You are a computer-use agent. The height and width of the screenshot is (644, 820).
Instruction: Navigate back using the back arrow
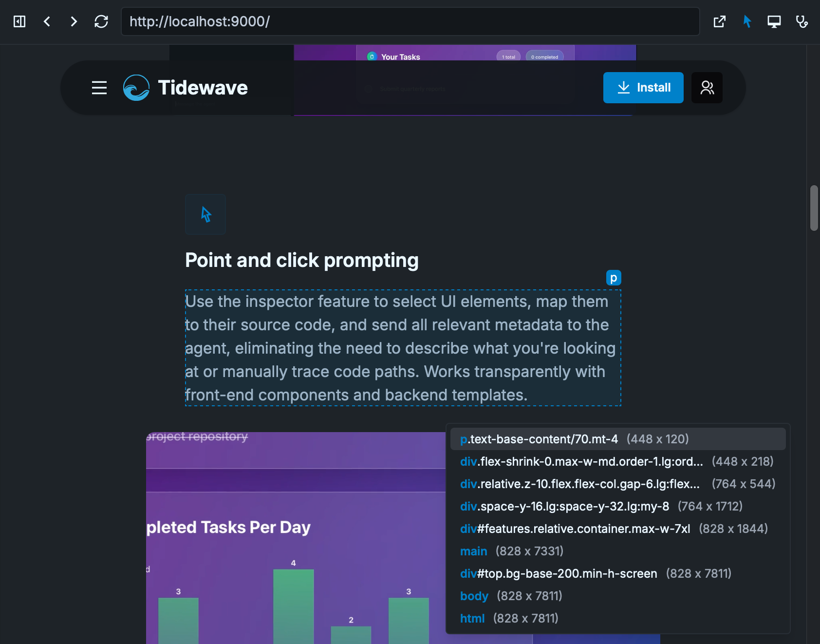tap(47, 21)
